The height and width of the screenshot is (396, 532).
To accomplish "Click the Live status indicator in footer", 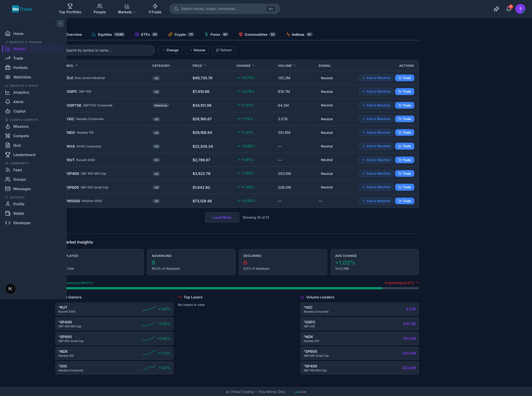I will pos(300,392).
